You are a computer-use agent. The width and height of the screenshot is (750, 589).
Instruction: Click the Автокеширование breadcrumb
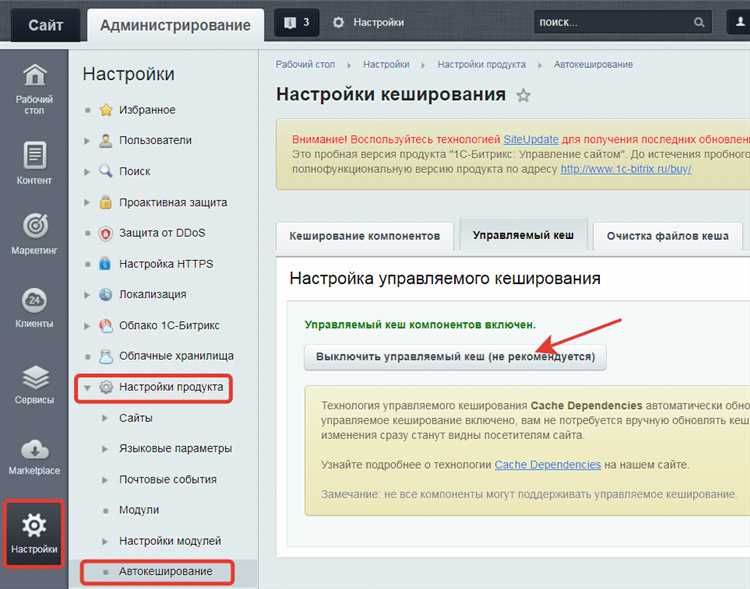tap(593, 65)
